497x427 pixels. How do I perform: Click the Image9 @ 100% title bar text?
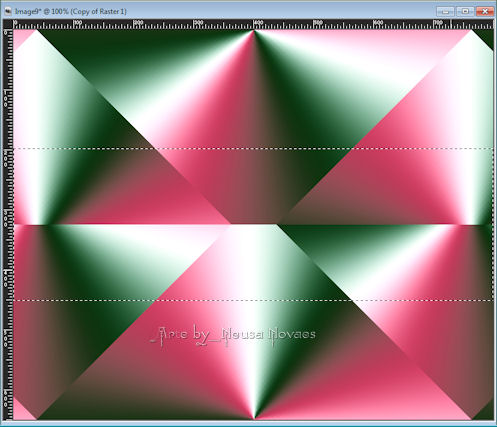tap(71, 12)
